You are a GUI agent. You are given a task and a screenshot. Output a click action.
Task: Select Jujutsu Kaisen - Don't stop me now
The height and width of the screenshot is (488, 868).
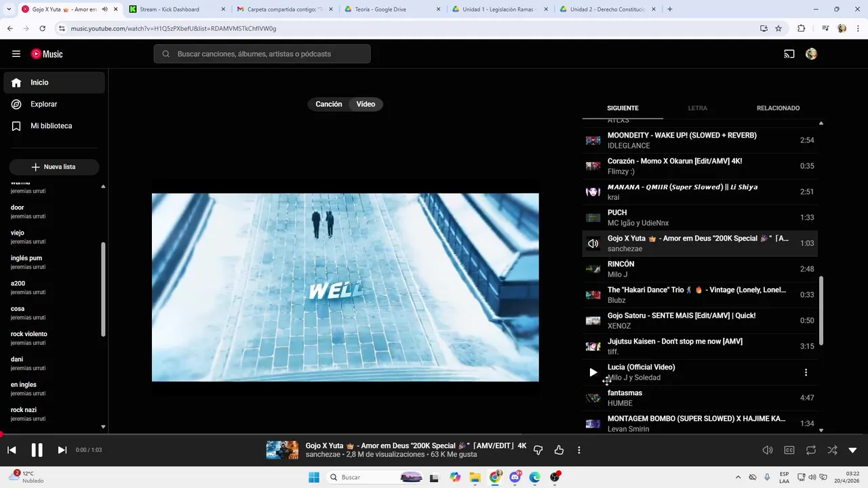[700, 346]
